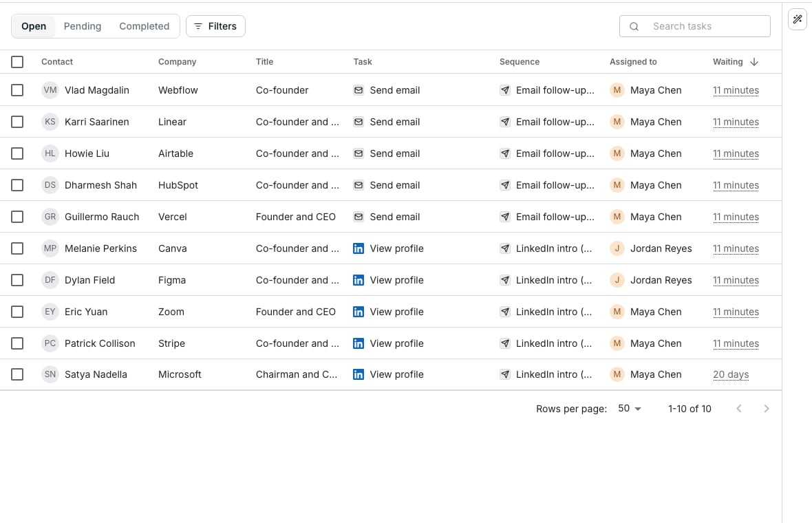The image size is (812, 523).
Task: Click the Waiting column sort arrow
Action: 754,62
